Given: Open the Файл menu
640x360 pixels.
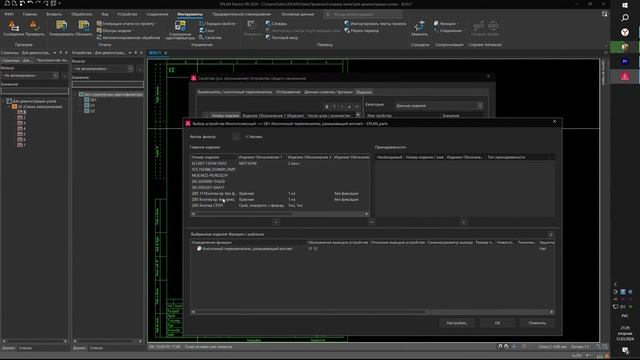Looking at the screenshot, I should pos(9,14).
